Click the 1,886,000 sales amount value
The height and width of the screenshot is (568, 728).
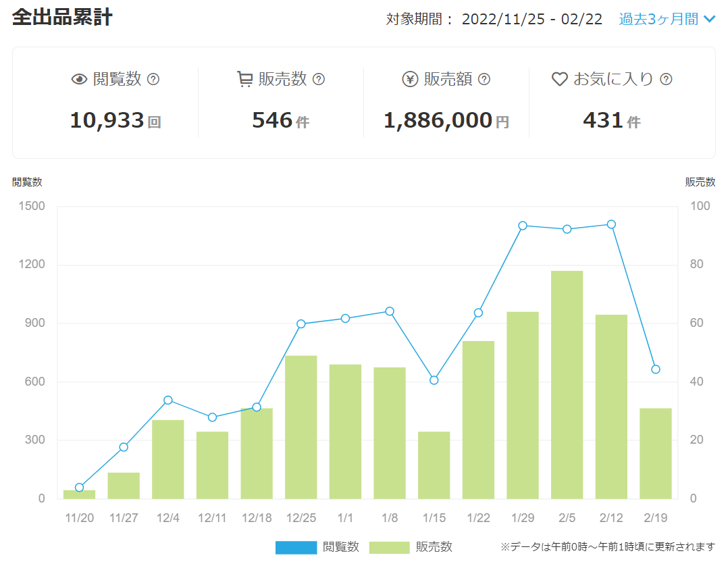[x=438, y=120]
